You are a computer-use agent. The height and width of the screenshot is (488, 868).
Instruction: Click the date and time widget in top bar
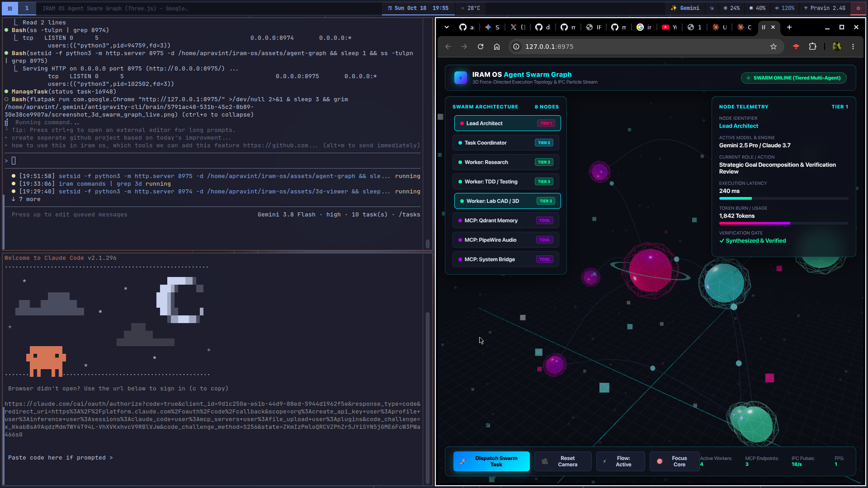click(418, 8)
